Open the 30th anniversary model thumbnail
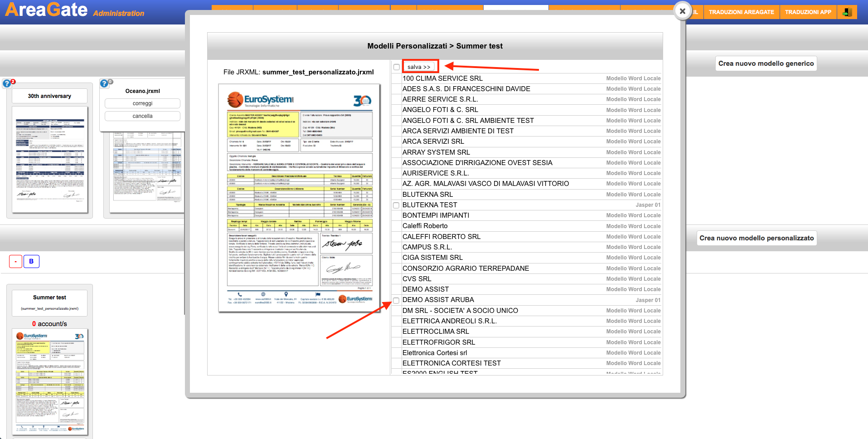Viewport: 868px width, 439px height. [x=50, y=160]
